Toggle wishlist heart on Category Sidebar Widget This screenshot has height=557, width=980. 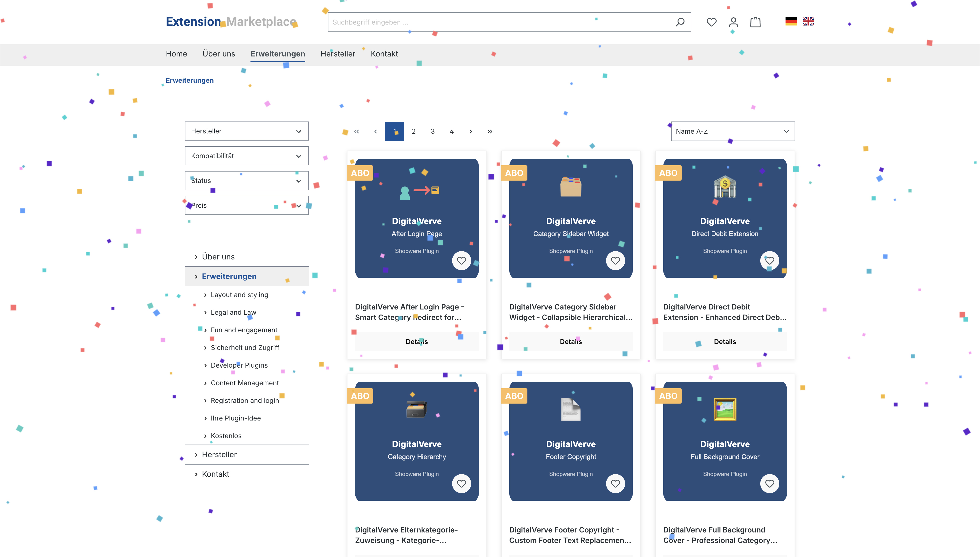[615, 261]
